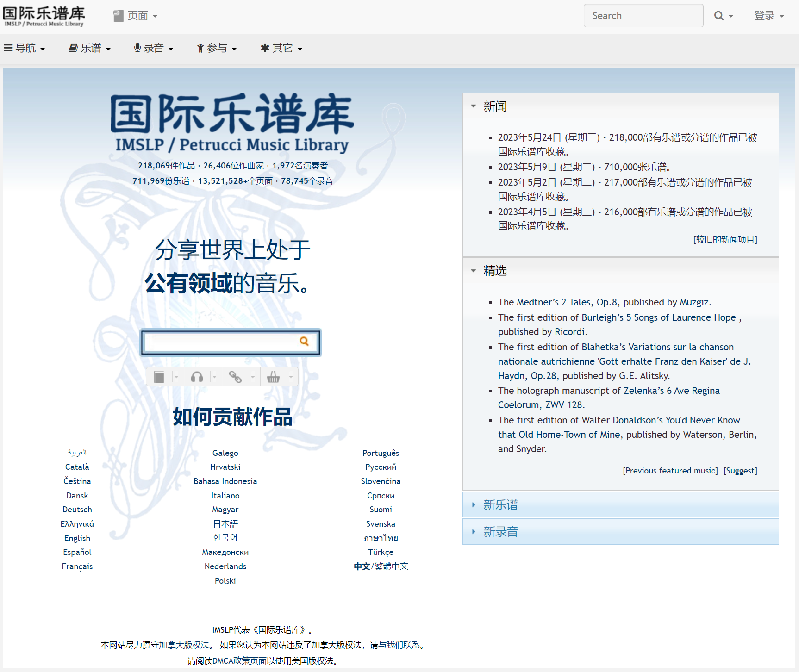Switch language to Français
The width and height of the screenshot is (799, 672).
tap(77, 566)
